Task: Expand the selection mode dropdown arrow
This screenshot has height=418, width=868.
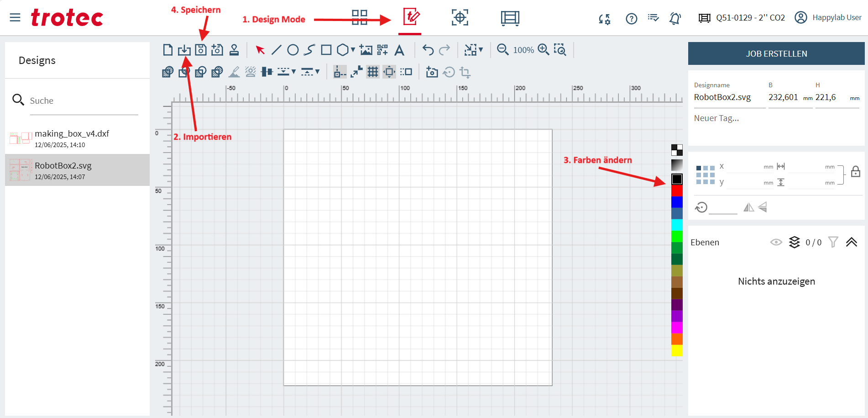Action: pos(481,50)
